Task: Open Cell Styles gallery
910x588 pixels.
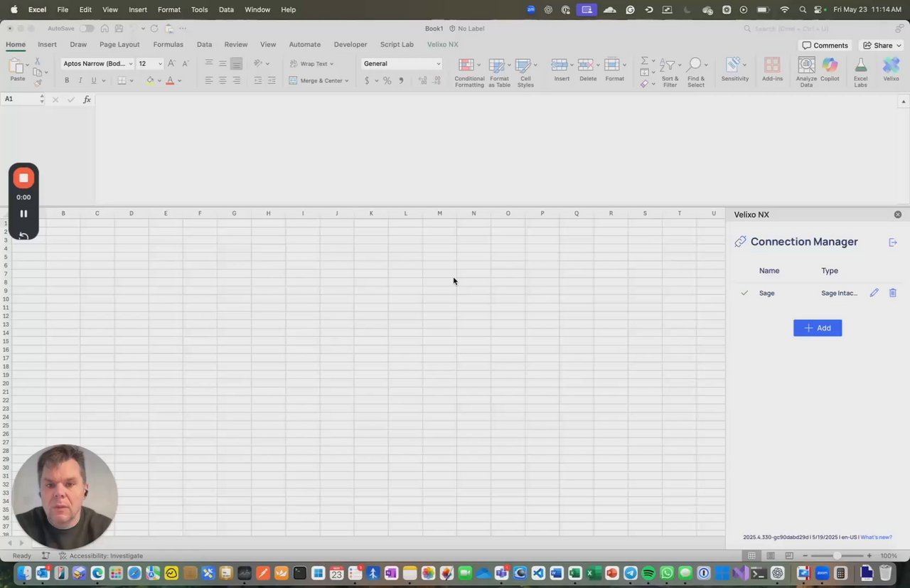Action: click(525, 73)
